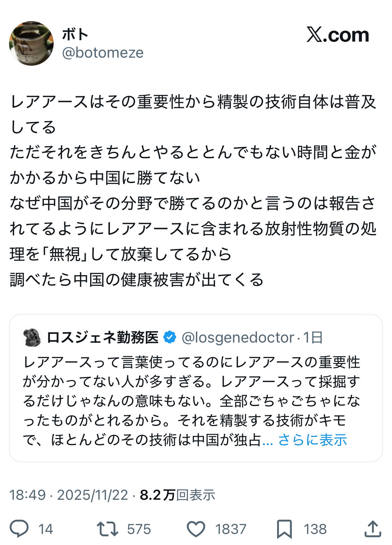Open the 18:49 · 2025/11/22 timestamp
The image size is (392, 545).
(68, 495)
